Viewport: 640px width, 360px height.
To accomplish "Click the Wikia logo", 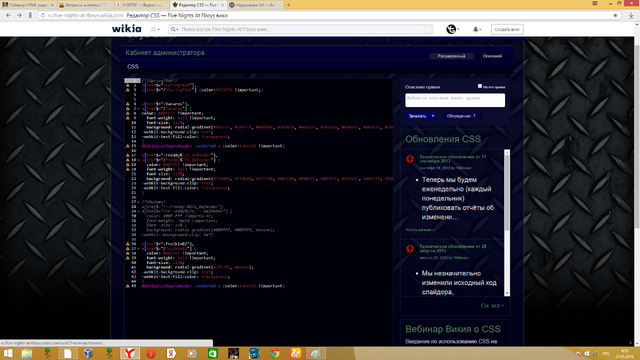I will (127, 29).
